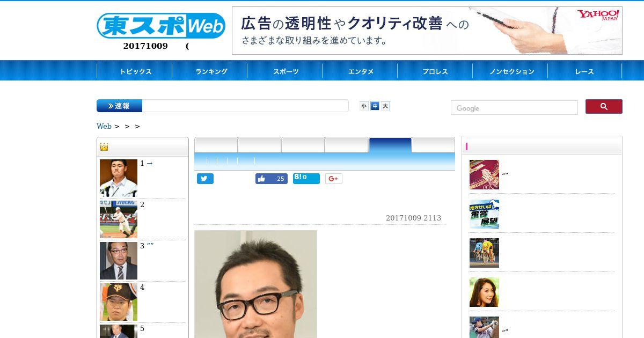Open the 地方けいば 重賞展望 thumbnail
The height and width of the screenshot is (338, 644).
click(x=484, y=214)
